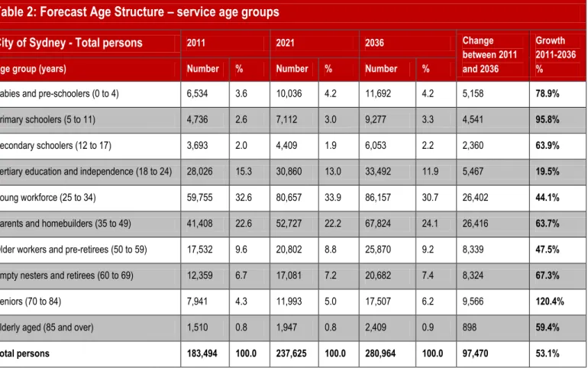Click the total 280,964 cell
588x368 pixels.
pos(380,353)
